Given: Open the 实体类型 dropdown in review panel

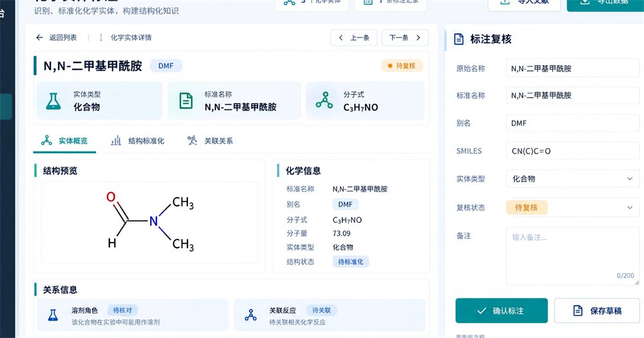Looking at the screenshot, I should click(x=573, y=178).
